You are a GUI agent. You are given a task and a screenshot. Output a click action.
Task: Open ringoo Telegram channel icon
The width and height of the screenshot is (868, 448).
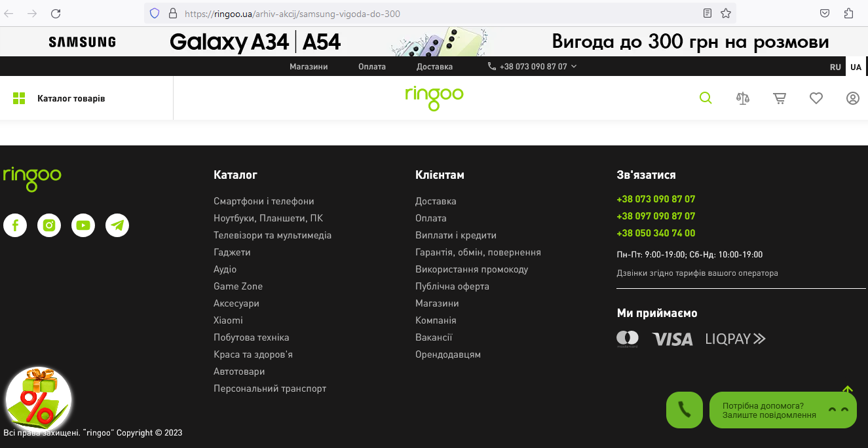117,225
